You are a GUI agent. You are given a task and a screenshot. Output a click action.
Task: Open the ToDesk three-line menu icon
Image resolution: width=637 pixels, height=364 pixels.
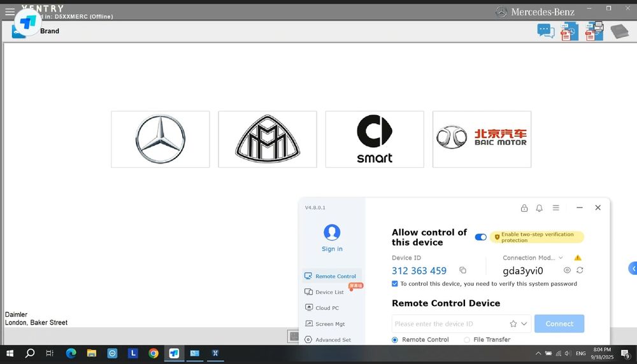[x=555, y=207]
